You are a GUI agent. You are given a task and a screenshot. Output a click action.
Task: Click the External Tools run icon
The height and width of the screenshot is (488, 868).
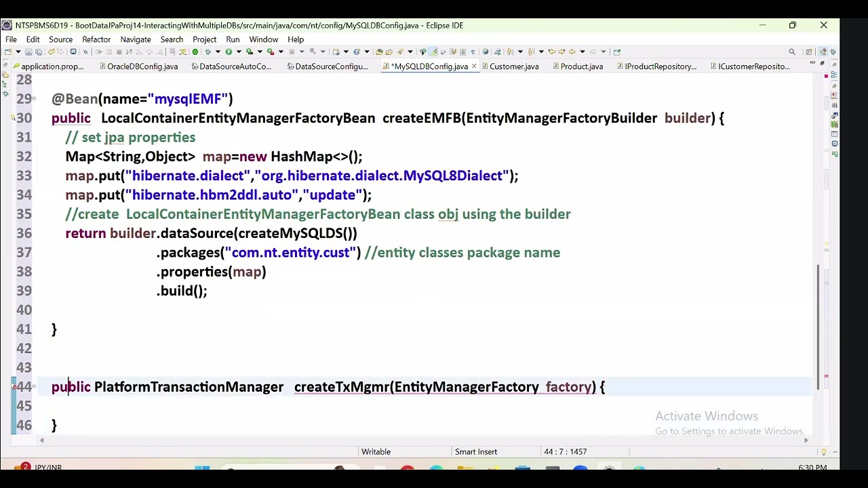point(270,52)
